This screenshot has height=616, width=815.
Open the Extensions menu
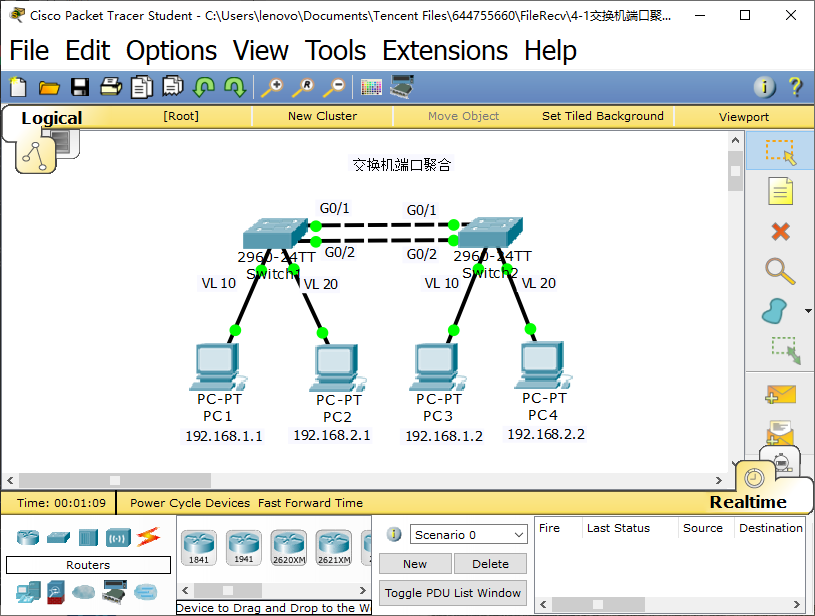coord(445,50)
